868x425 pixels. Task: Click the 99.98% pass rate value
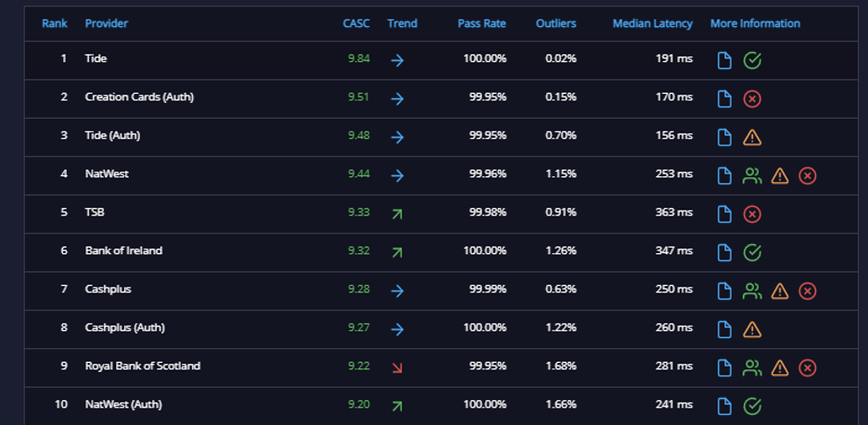pos(488,212)
